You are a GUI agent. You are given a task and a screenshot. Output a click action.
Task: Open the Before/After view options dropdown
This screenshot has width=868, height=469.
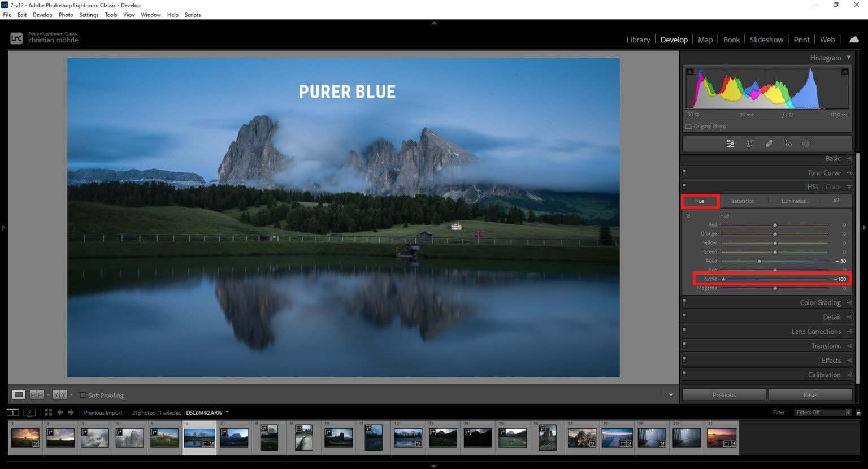tap(71, 395)
